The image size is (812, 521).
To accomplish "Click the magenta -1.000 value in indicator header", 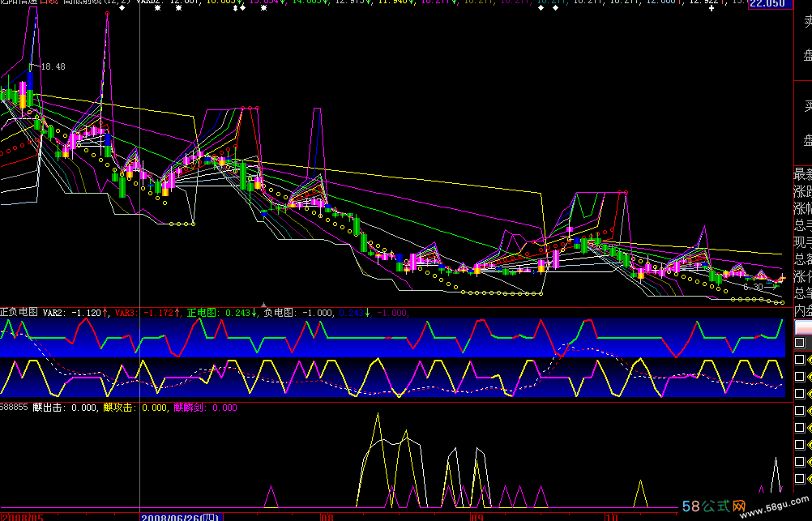I will 391,313.
